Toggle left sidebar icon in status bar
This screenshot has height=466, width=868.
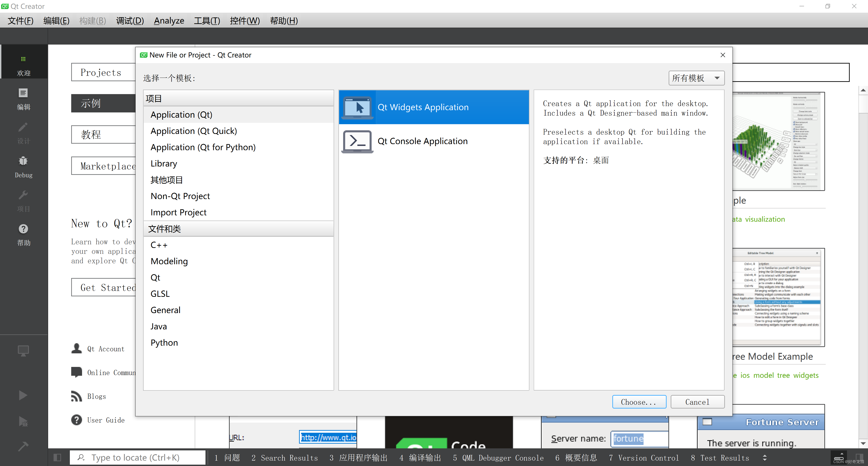57,458
